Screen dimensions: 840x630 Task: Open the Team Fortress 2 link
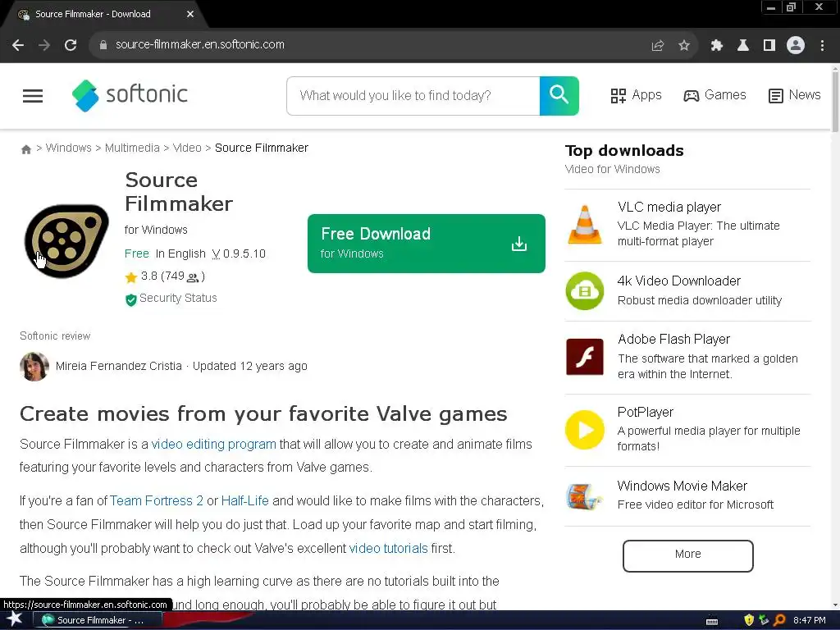pyautogui.click(x=157, y=501)
